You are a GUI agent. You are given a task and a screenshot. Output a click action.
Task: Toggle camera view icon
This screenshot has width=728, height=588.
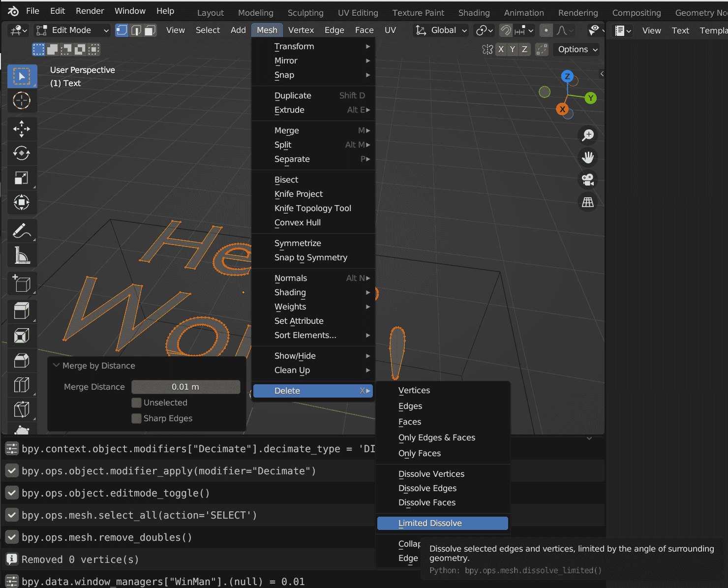click(588, 180)
